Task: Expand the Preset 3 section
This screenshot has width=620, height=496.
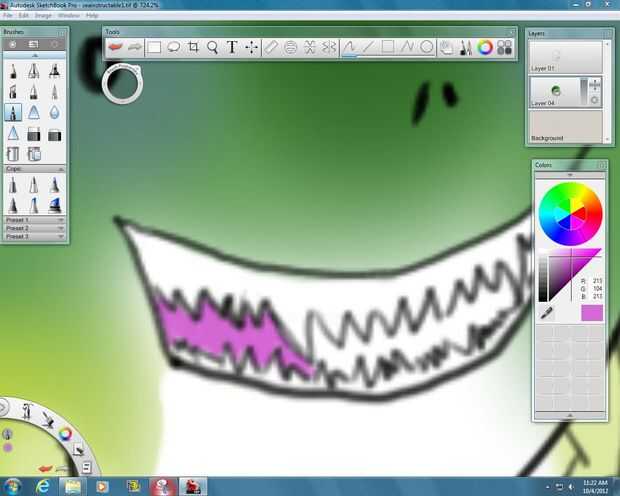Action: coord(34,236)
